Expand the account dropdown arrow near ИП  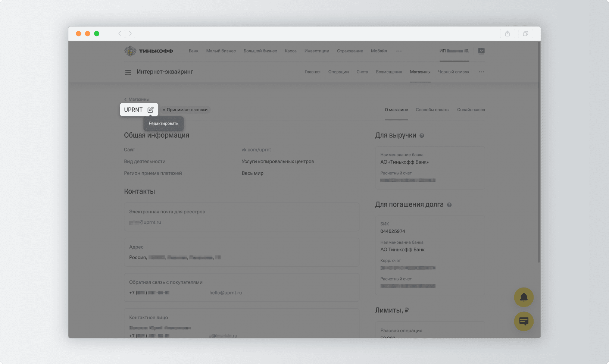coord(481,51)
